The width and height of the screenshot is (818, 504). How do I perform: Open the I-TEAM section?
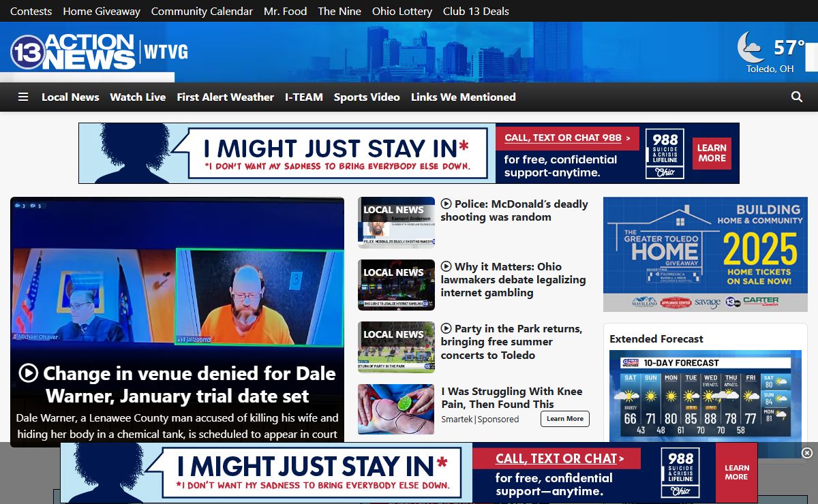[304, 97]
